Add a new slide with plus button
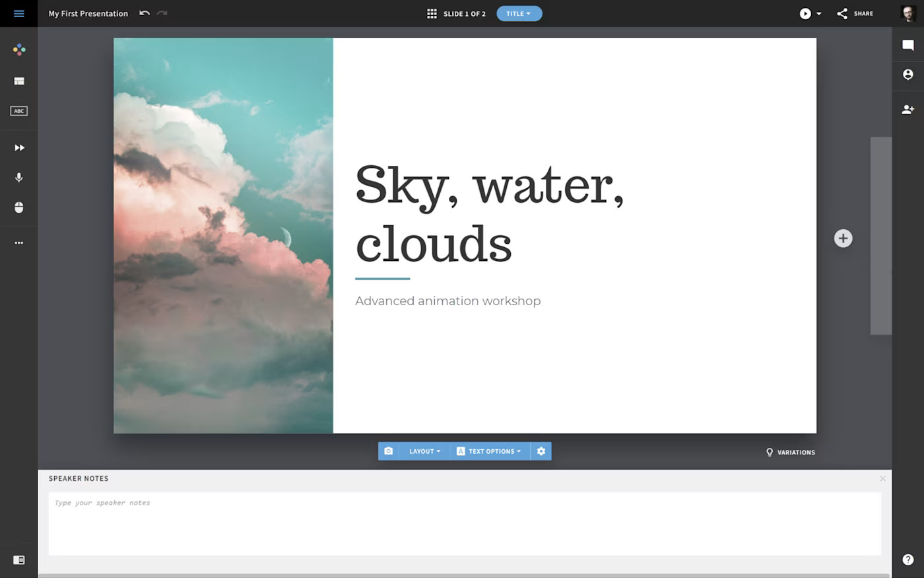 point(843,238)
